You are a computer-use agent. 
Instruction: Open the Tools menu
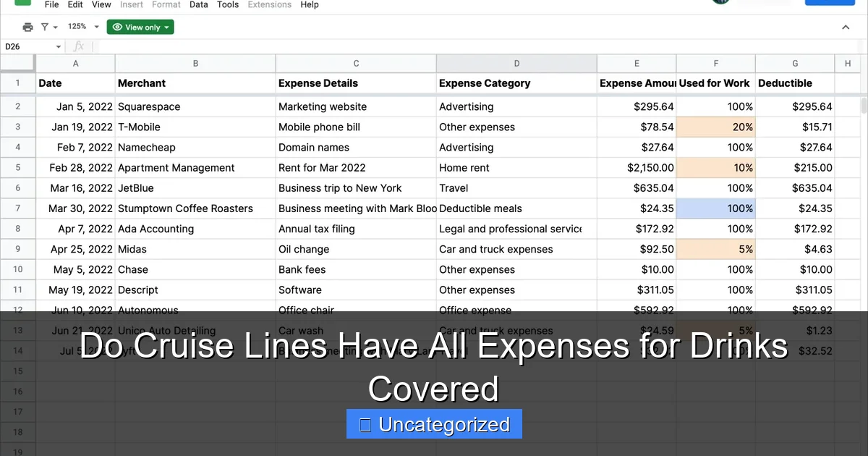228,4
